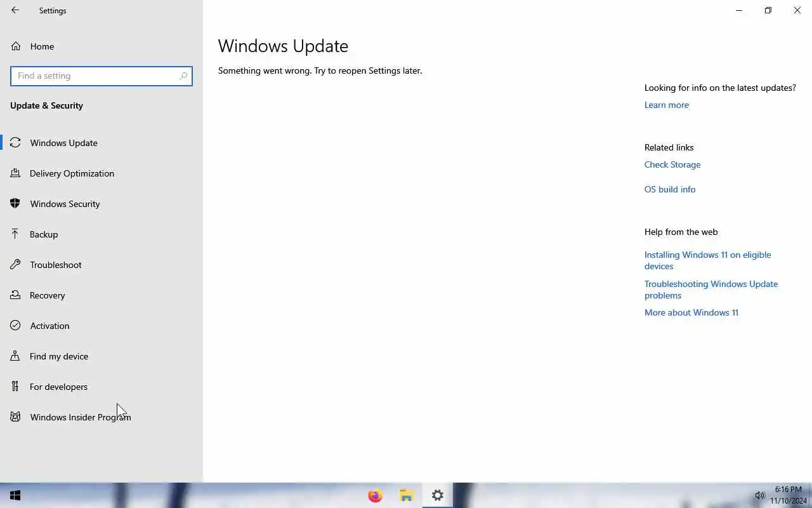
Task: Open the Windows Security page
Action: click(x=101, y=204)
